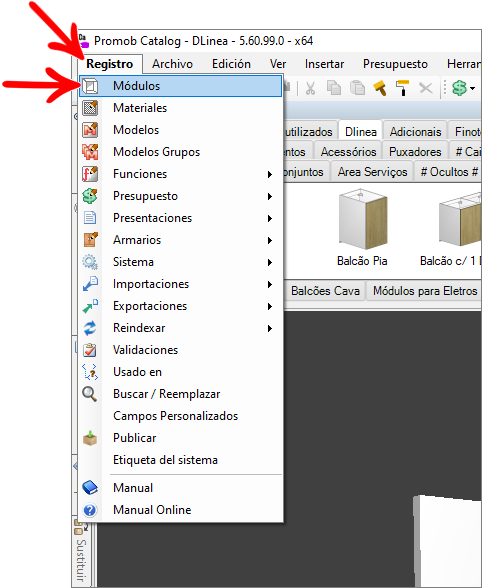Click the Manual Online help icon
The width and height of the screenshot is (482, 588).
coord(90,510)
